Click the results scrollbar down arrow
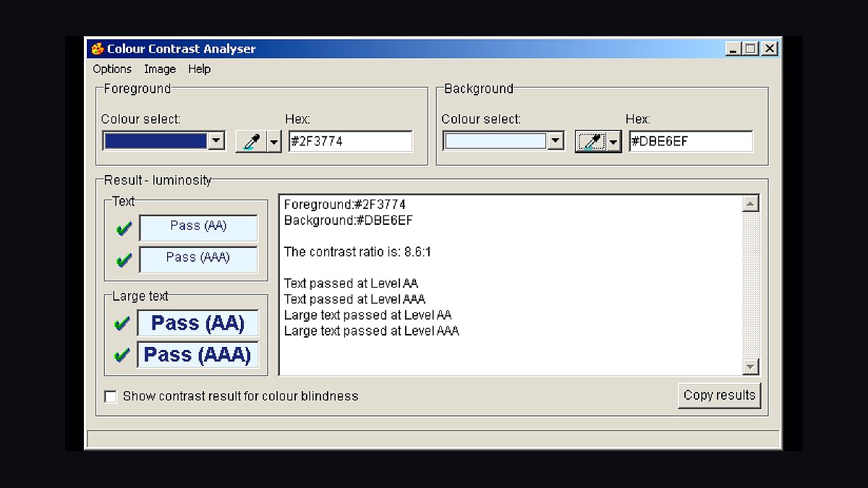868x488 pixels. click(x=750, y=367)
